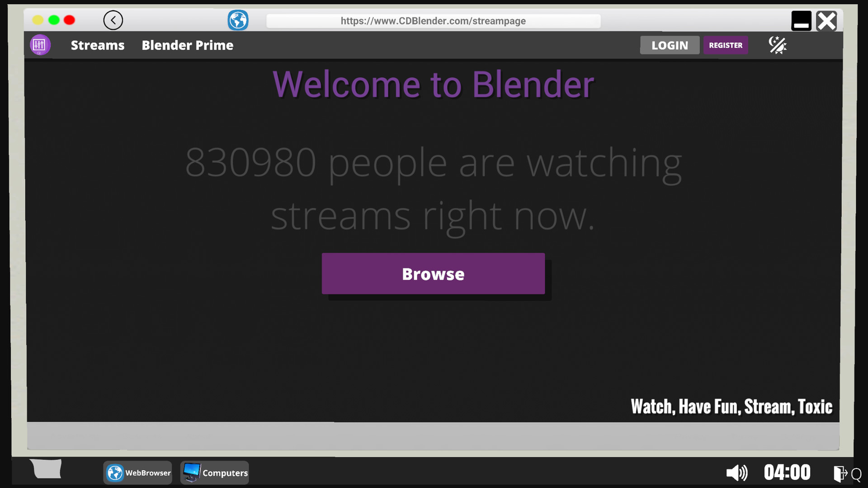
Task: Expand the Streams navigation menu item
Action: 97,45
